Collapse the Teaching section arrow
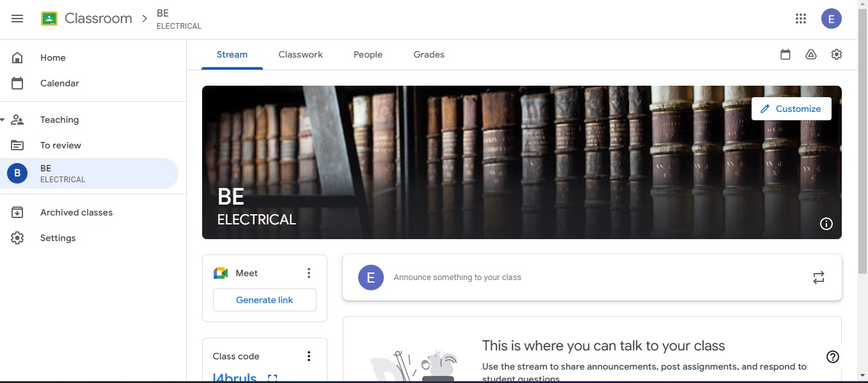This screenshot has height=383, width=868. pos(3,120)
